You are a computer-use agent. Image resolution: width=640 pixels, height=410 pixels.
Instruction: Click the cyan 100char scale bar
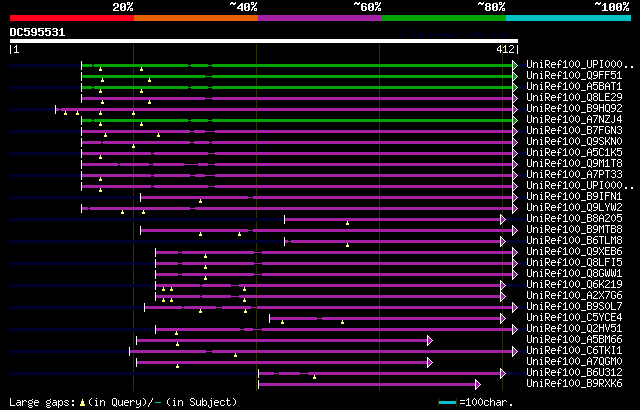[x=447, y=403]
